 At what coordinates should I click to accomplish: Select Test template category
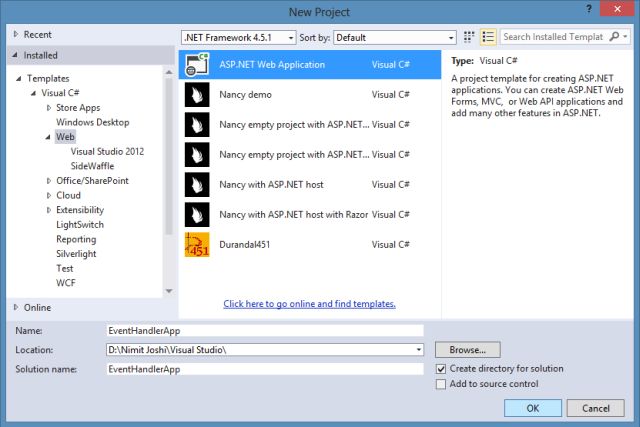tap(65, 268)
